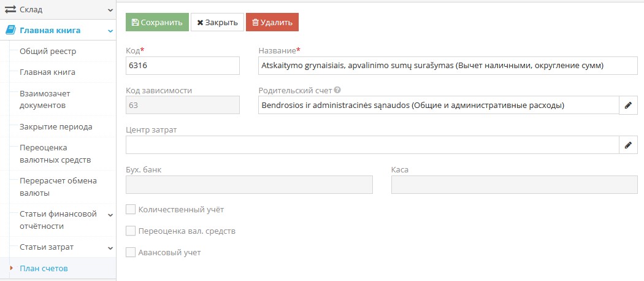Click the help icon next to Родительский счет
Screen dimensions: 644x281
pyautogui.click(x=337, y=90)
